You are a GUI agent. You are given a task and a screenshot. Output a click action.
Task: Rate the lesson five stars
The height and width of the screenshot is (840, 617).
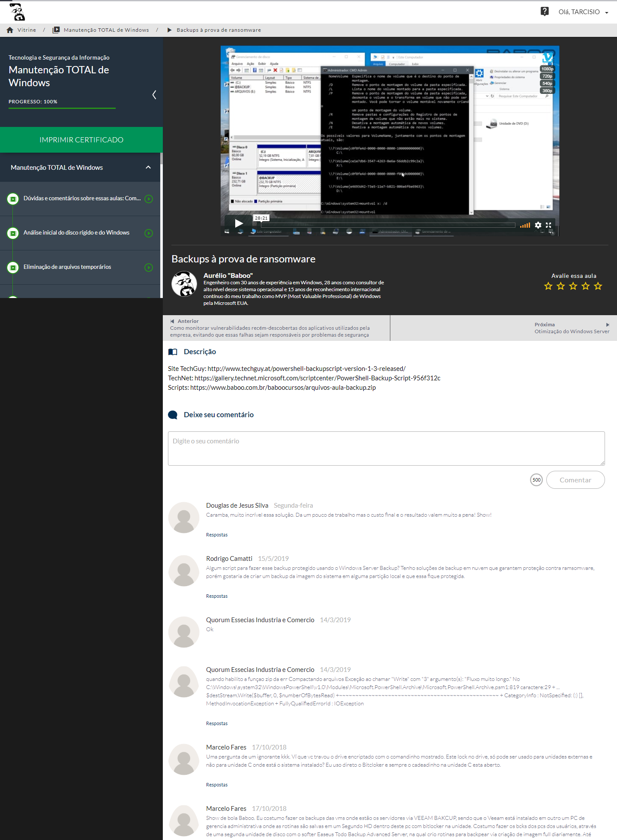pos(598,286)
